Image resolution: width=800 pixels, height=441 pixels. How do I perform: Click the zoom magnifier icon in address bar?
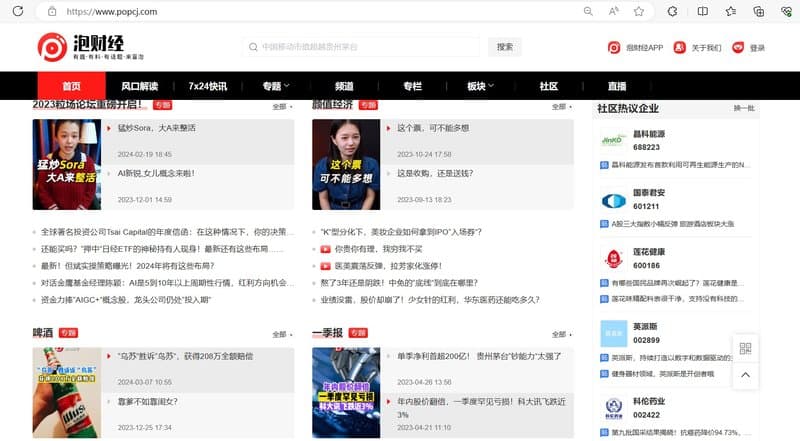point(588,11)
